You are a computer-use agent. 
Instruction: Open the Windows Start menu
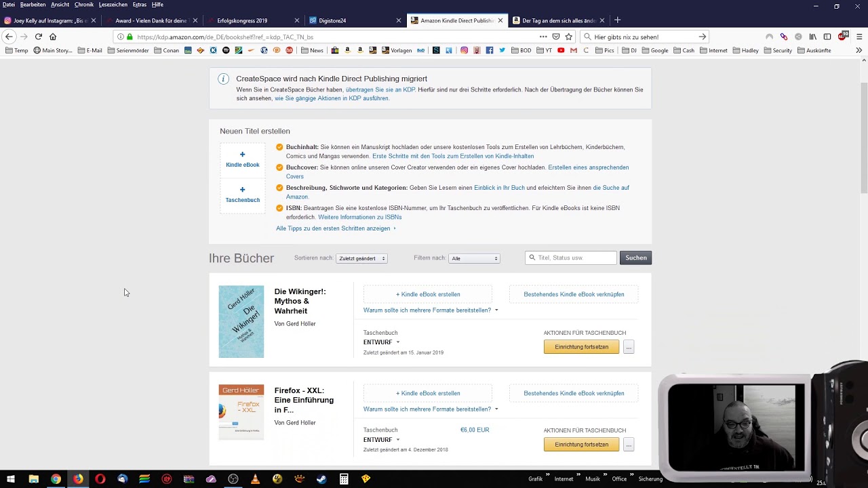coord(11,479)
